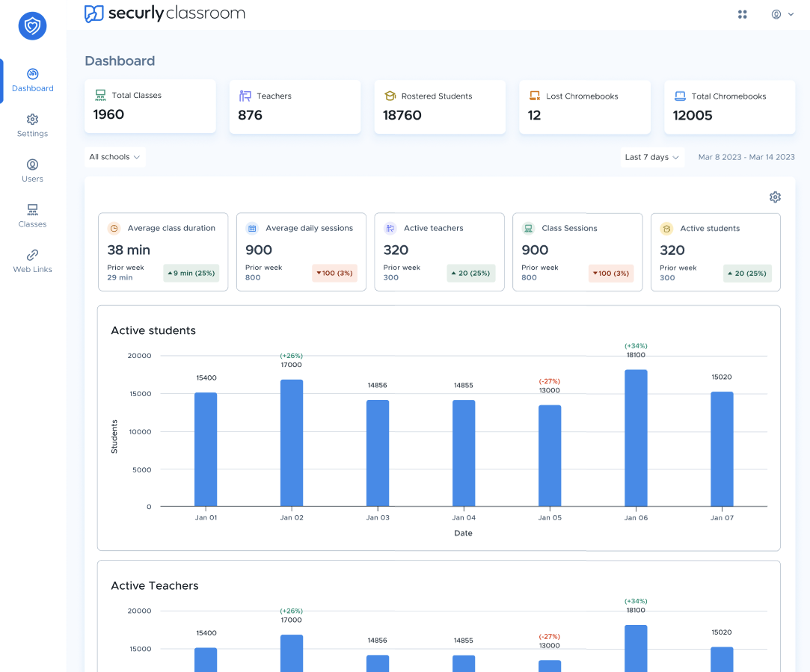Click the Securly Classroom logo in the header
The image size is (810, 672).
tap(165, 13)
